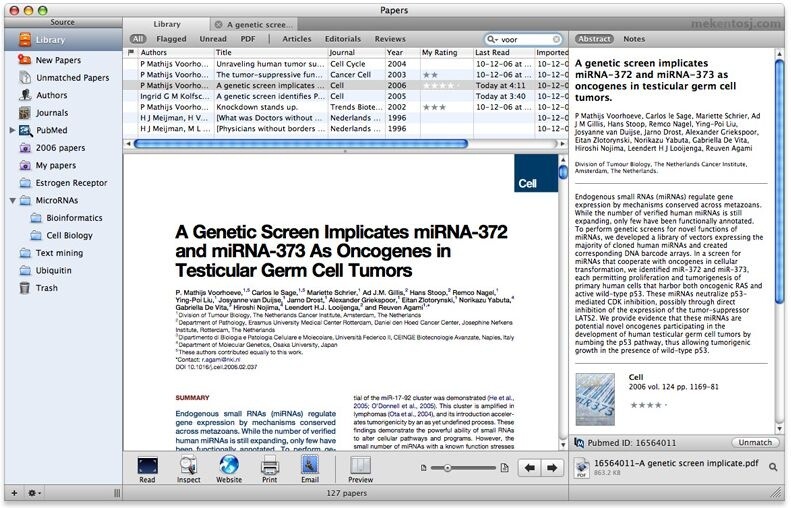Sort by Journal column header
This screenshot has width=791, height=508.
click(x=356, y=52)
